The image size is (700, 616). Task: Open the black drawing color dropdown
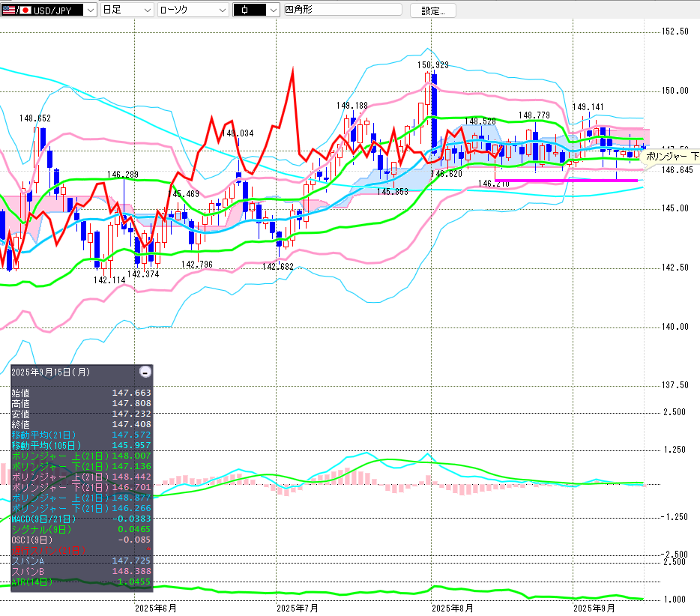point(256,10)
